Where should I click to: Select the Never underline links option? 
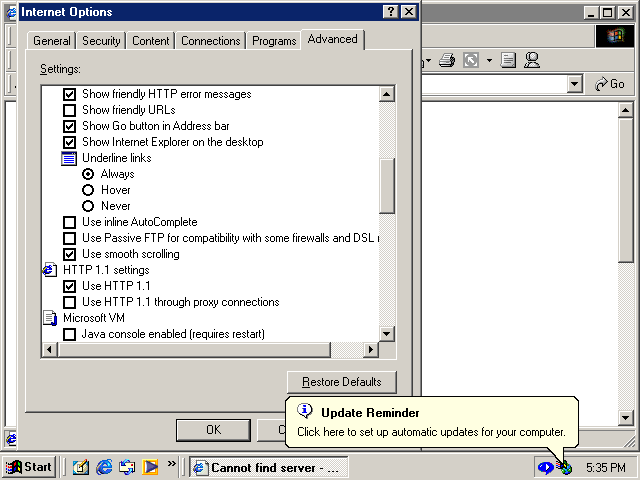(x=88, y=206)
